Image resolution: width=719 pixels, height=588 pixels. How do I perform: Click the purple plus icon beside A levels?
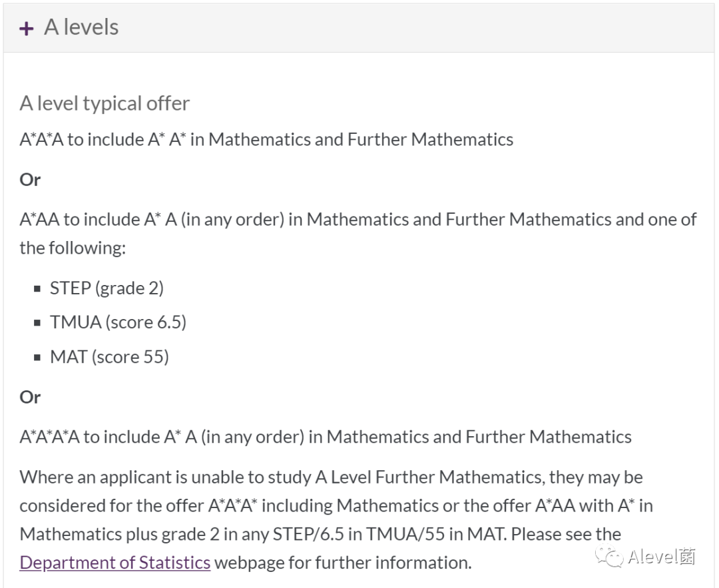pos(26,29)
